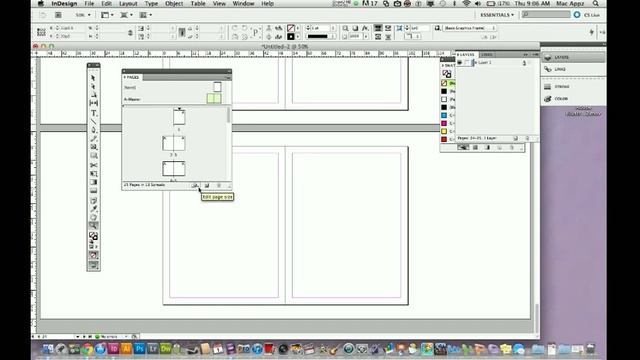Click the Pages panel scrollbar

coord(229,116)
